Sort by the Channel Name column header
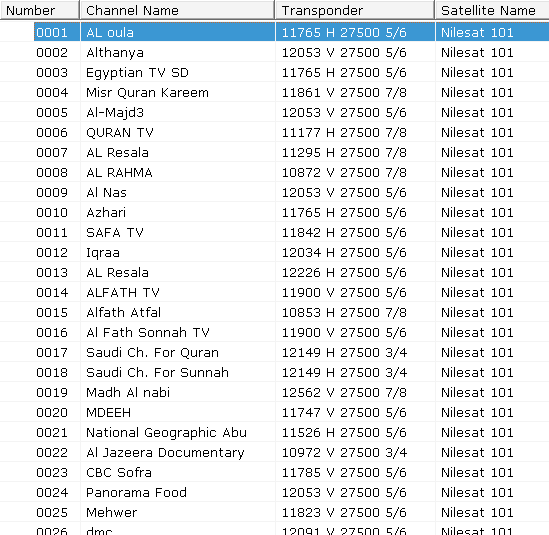This screenshot has height=535, width=549. point(177,10)
